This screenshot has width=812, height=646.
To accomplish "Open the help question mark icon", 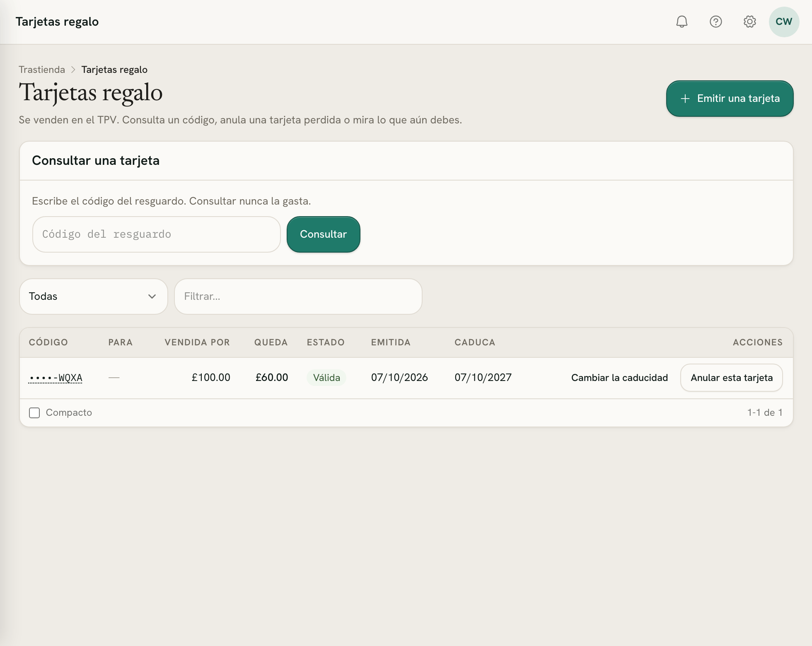I will [x=715, y=22].
